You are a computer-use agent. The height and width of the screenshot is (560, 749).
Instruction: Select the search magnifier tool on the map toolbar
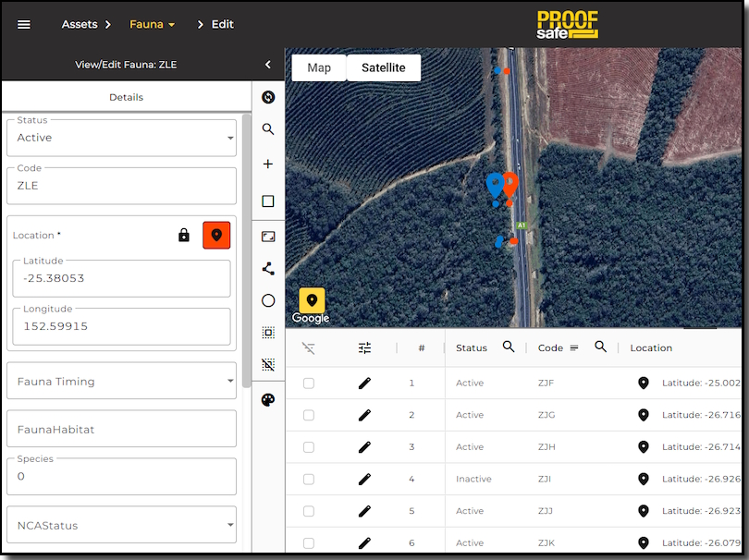pos(268,129)
